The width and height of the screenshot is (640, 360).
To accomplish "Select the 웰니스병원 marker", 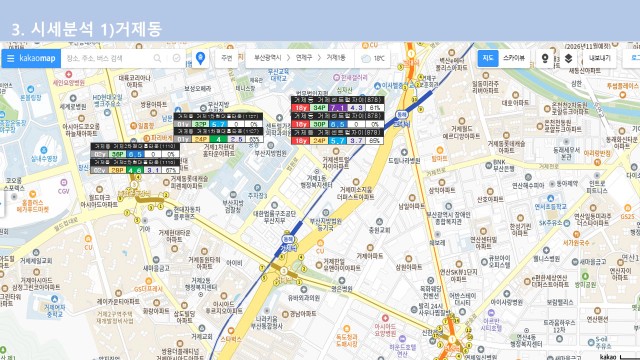I will (546, 250).
